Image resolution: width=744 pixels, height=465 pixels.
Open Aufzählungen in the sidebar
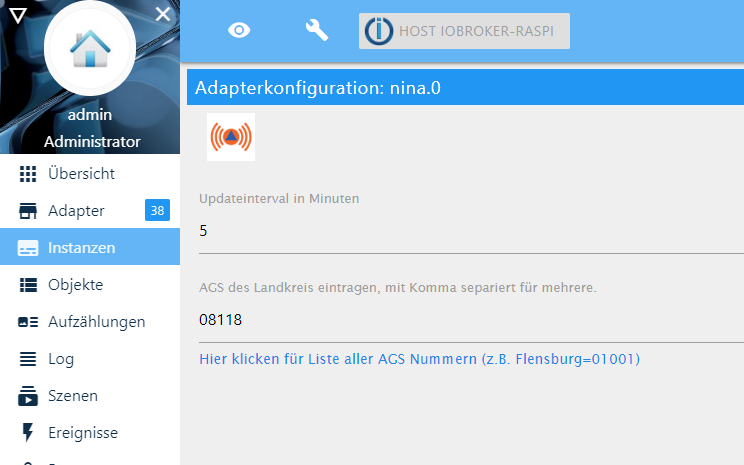pos(96,321)
